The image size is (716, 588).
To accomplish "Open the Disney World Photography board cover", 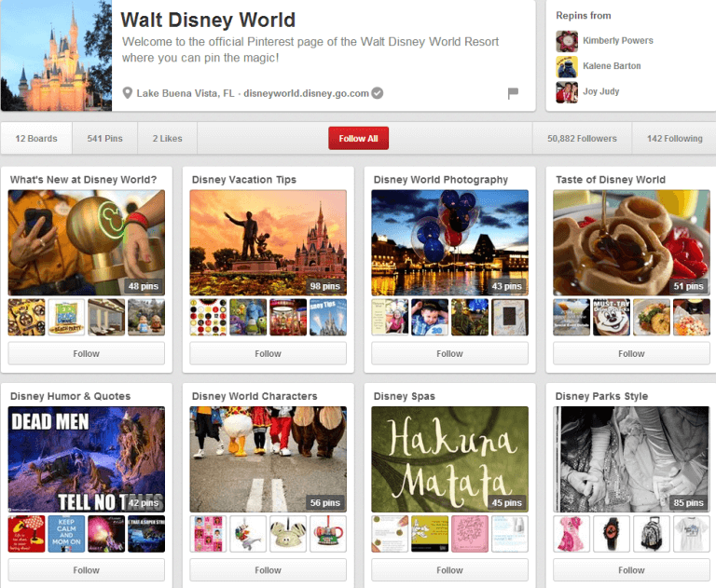I will click(x=449, y=242).
